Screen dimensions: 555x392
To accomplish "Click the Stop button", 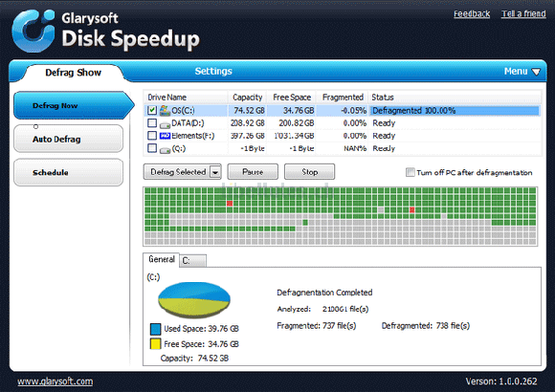I will 309,172.
